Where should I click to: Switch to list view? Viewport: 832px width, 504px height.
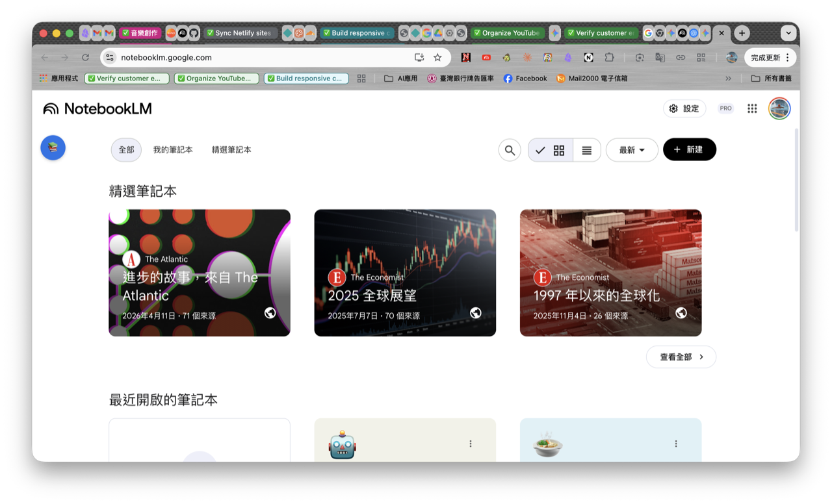(x=587, y=150)
